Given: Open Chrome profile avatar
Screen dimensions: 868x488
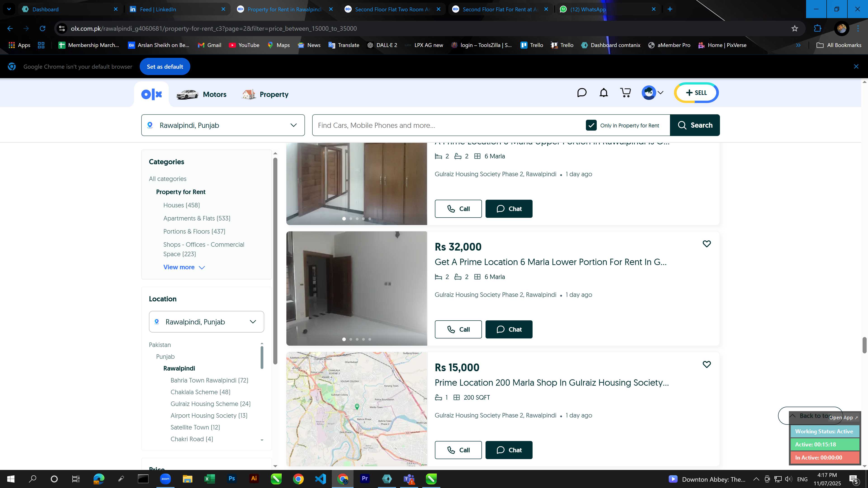Looking at the screenshot, I should (841, 29).
